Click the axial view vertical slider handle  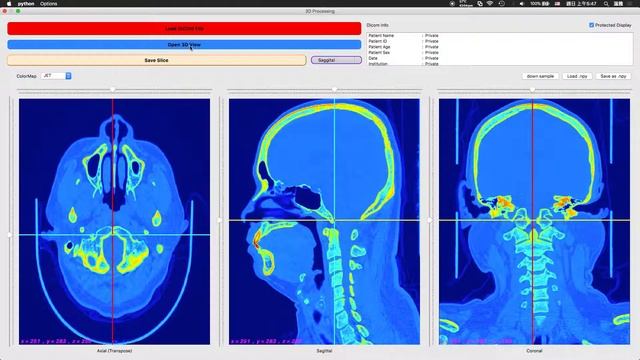tap(10, 235)
